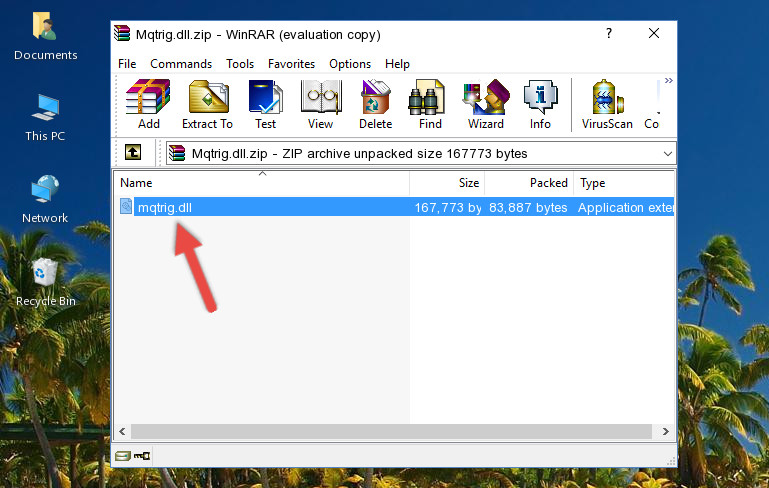
Task: Click the question mark help button
Action: click(609, 33)
